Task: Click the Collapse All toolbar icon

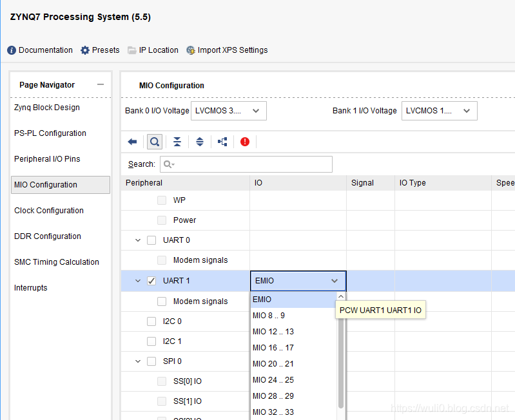Action: click(x=177, y=142)
